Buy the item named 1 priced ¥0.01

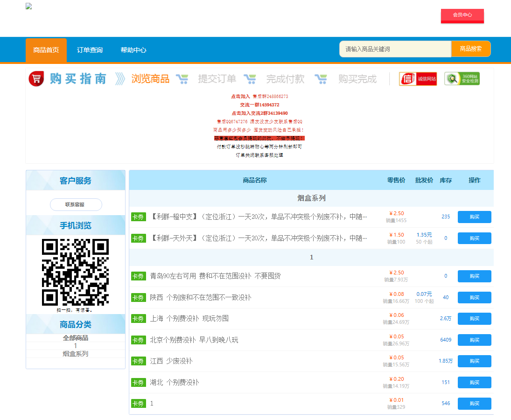tap(475, 403)
